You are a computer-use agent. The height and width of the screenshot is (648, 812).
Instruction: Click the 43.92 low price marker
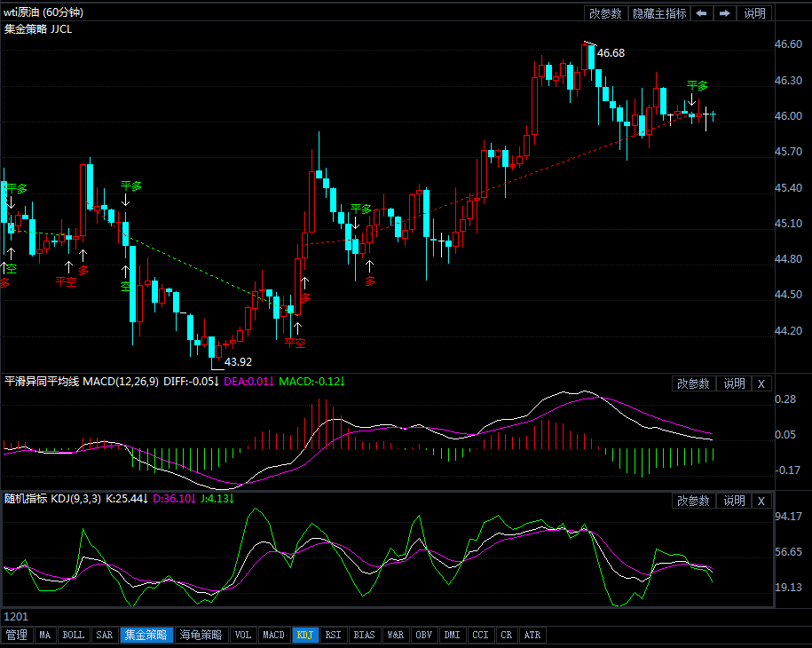pos(238,361)
